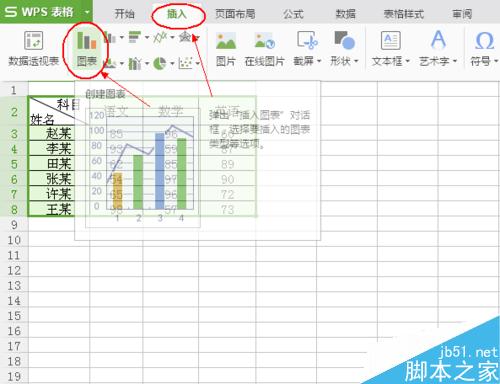The height and width of the screenshot is (384, 500).
Task: Select the column chart icon
Action: [x=109, y=37]
